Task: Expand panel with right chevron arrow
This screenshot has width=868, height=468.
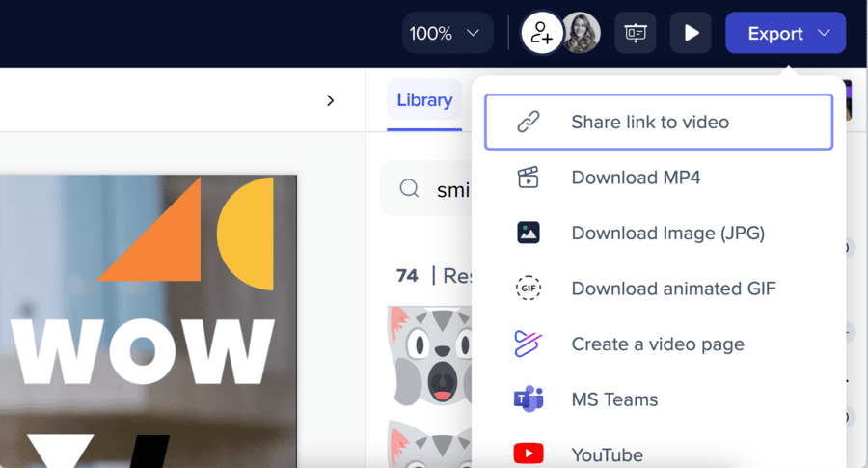Action: click(331, 100)
